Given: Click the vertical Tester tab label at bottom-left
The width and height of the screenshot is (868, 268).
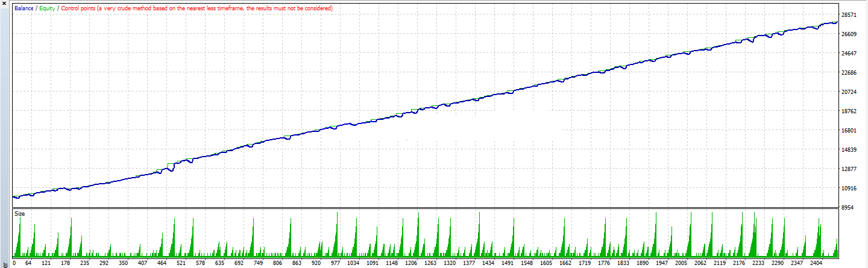Looking at the screenshot, I should [x=5, y=264].
